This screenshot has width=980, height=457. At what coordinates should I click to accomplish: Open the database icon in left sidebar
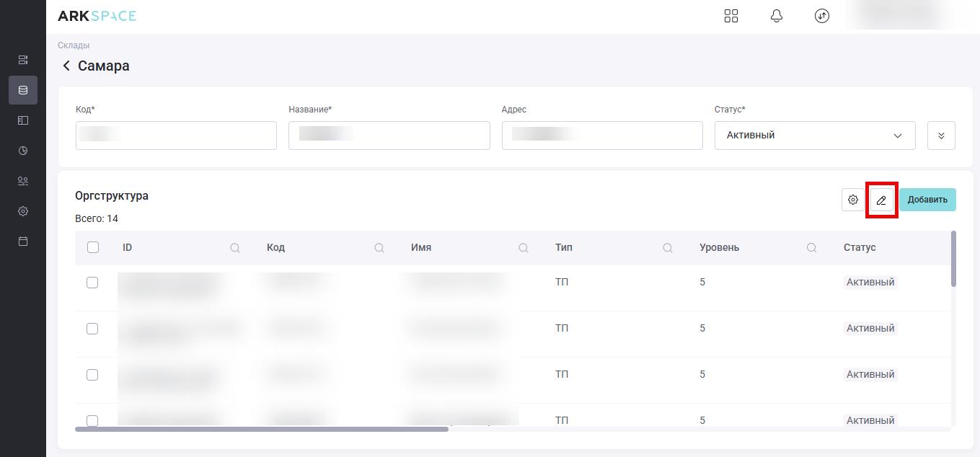coord(23,90)
